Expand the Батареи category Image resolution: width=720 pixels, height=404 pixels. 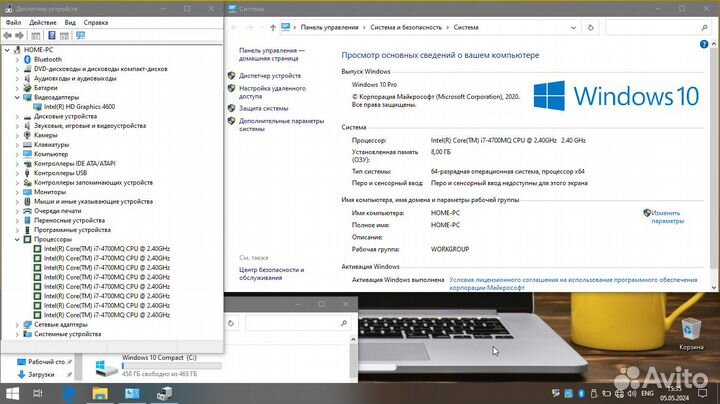[17, 88]
